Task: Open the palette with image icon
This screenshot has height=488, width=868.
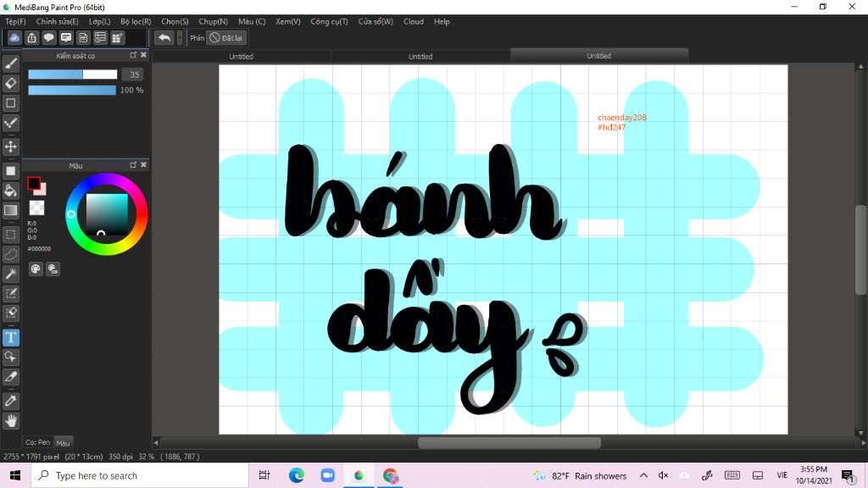Action: (53, 269)
